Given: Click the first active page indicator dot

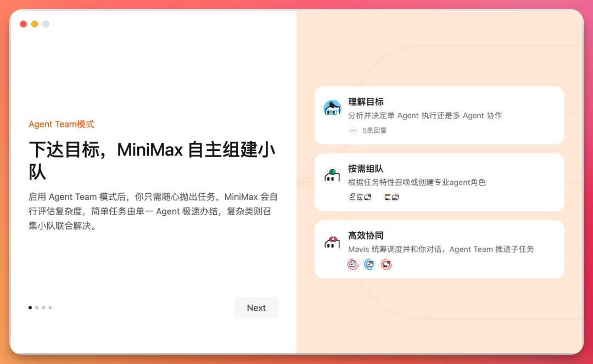Looking at the screenshot, I should pyautogui.click(x=30, y=307).
